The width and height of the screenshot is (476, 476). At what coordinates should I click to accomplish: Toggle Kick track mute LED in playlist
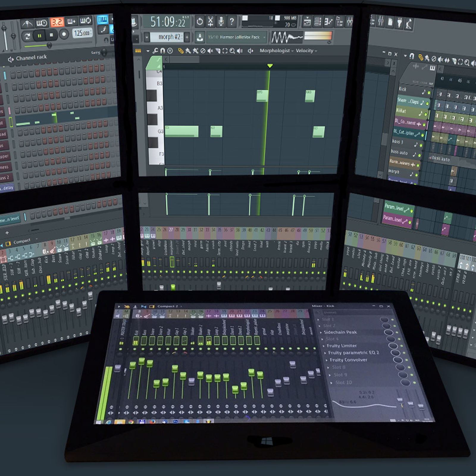pyautogui.click(x=429, y=93)
